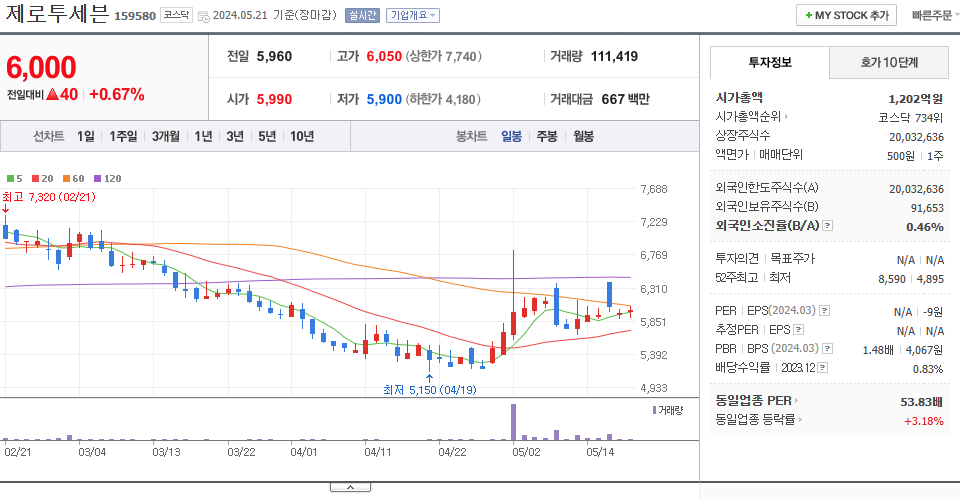Select the 주봉 candlestick chart
This screenshot has height=500, width=960.
(x=547, y=136)
